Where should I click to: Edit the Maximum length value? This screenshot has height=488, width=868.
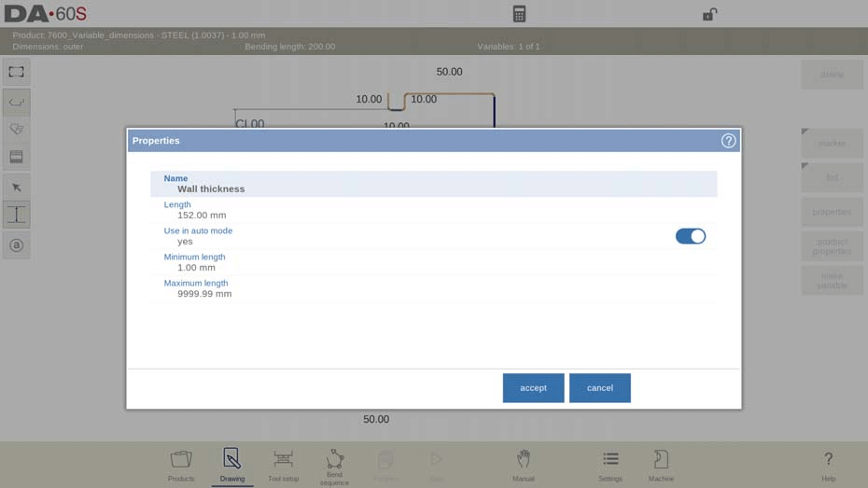coord(204,294)
